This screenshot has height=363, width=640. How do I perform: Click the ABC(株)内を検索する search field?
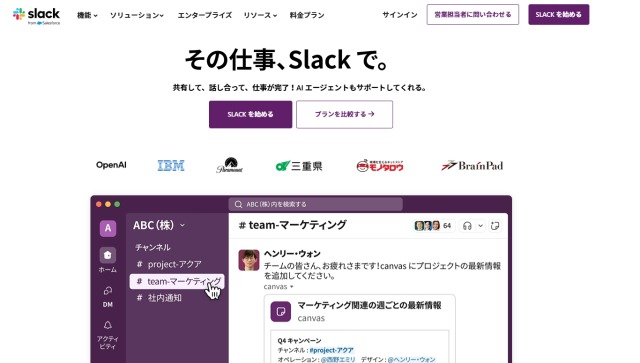pos(316,204)
